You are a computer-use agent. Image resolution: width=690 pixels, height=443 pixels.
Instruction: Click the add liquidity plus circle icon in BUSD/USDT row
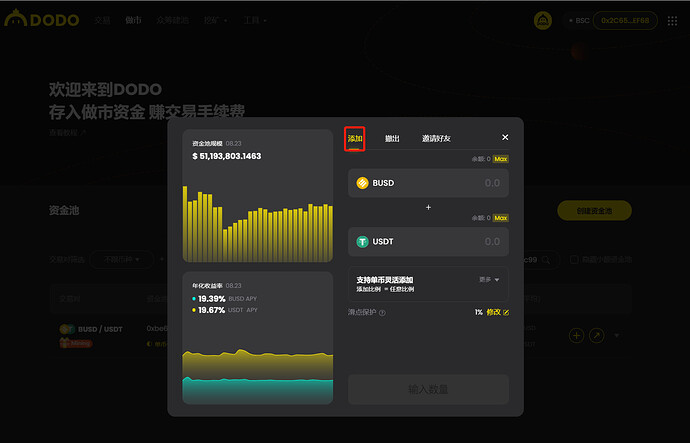point(576,336)
